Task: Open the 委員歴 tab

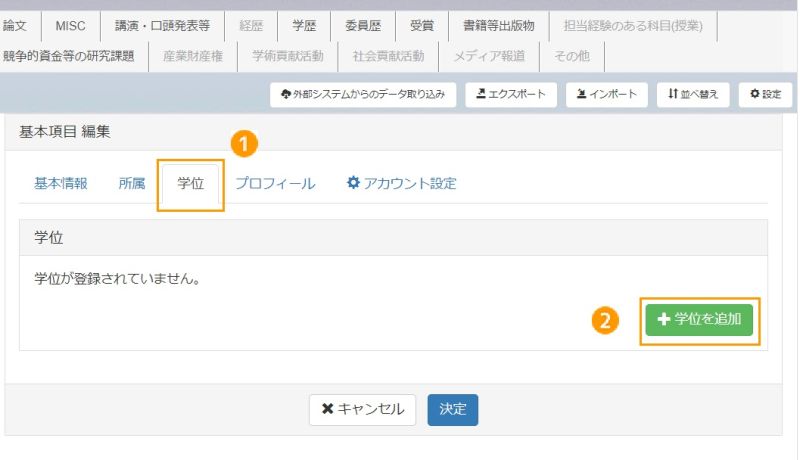Action: [x=363, y=26]
